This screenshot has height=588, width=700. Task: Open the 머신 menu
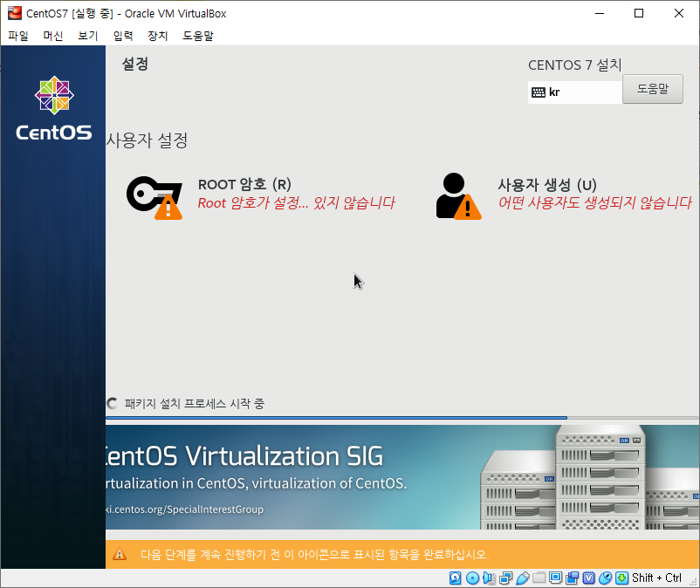(x=52, y=36)
